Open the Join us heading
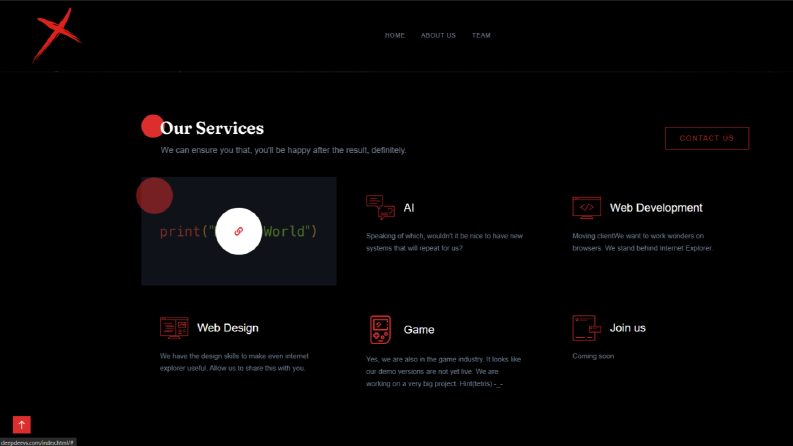793x446 pixels. 628,328
